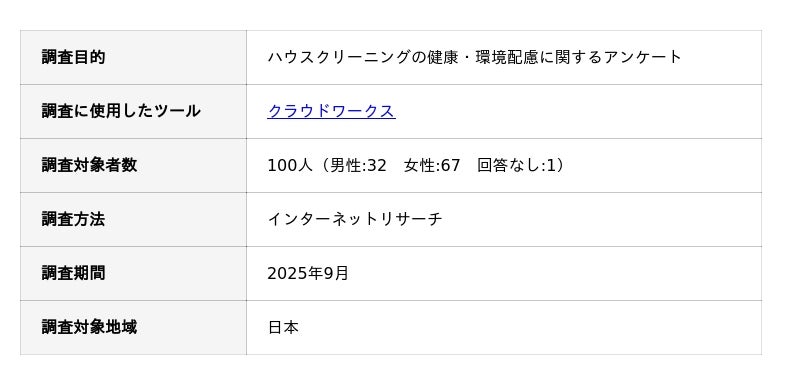Click the 2025年9月 date value

click(x=308, y=273)
